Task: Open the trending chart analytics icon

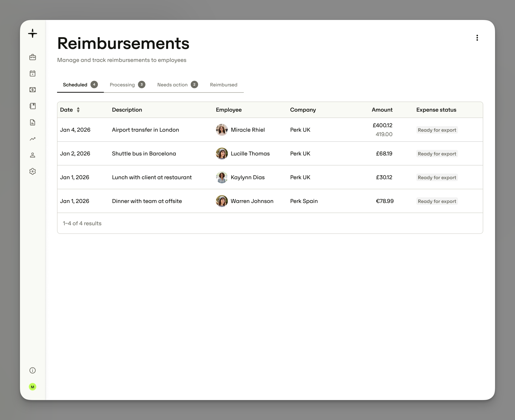Action: 33,139
